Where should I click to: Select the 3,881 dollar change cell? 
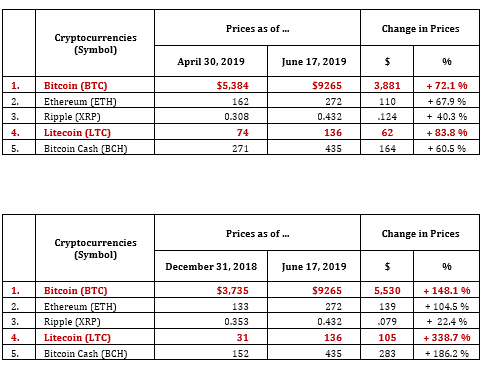(x=387, y=85)
